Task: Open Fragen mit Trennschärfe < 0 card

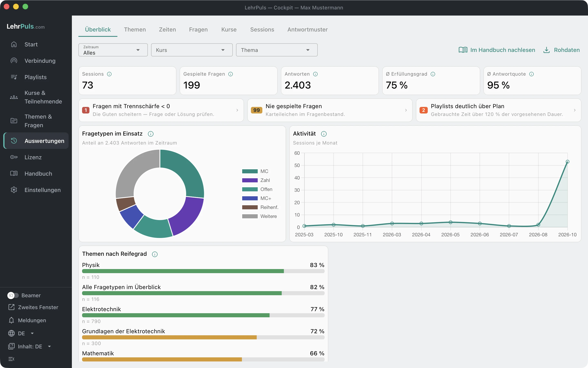Action: (x=161, y=110)
